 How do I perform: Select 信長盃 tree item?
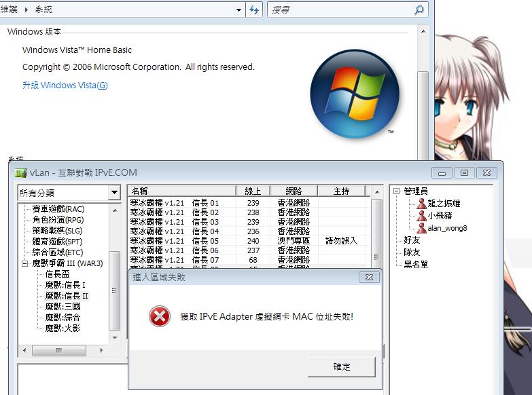58,274
